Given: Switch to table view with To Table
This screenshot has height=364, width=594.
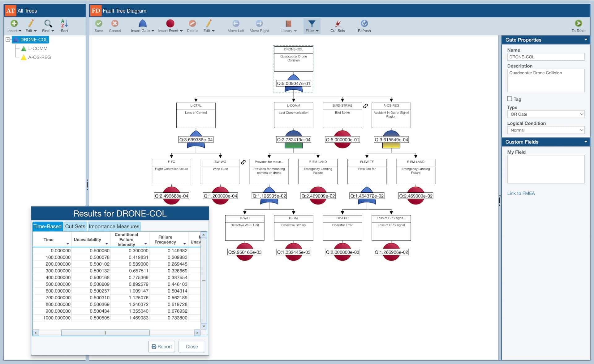Looking at the screenshot, I should pos(579,26).
